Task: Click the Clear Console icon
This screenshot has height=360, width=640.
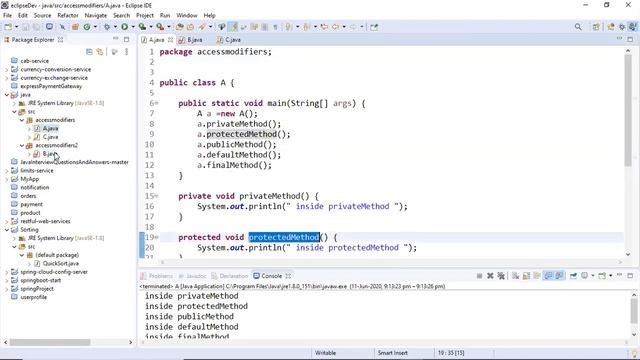Action: click(516, 276)
